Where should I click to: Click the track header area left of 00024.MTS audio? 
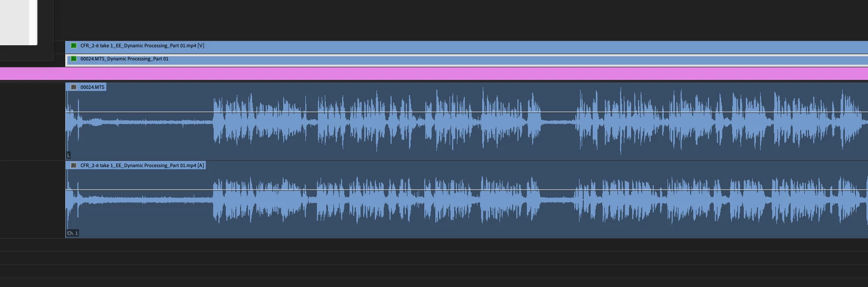(32, 121)
